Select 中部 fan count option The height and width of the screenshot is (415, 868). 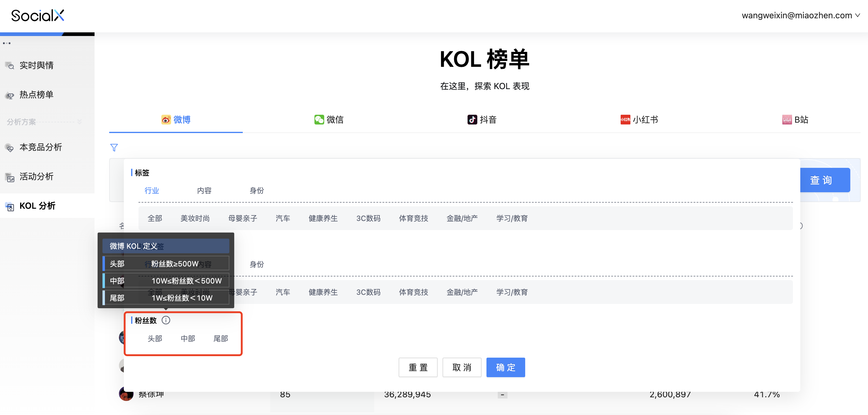(x=188, y=338)
